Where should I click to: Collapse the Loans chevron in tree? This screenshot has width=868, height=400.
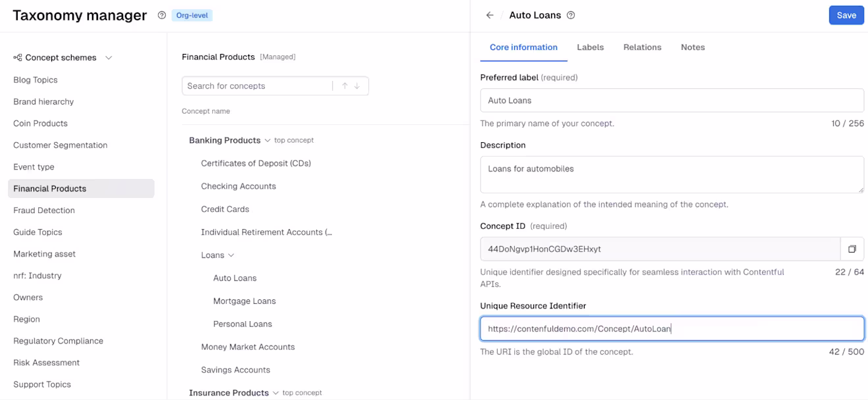coord(231,255)
